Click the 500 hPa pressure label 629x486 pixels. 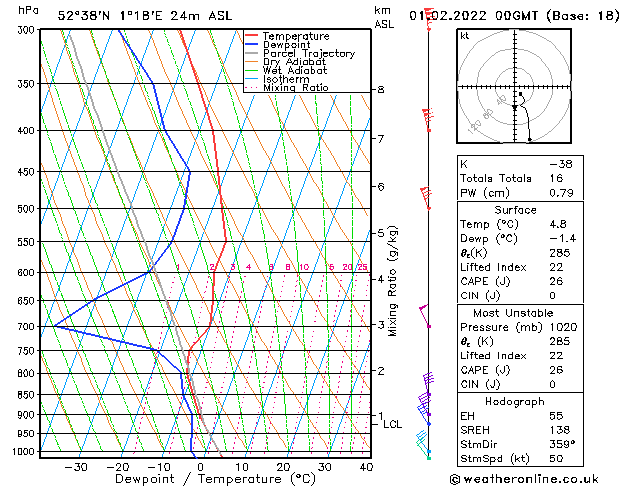tap(28, 209)
